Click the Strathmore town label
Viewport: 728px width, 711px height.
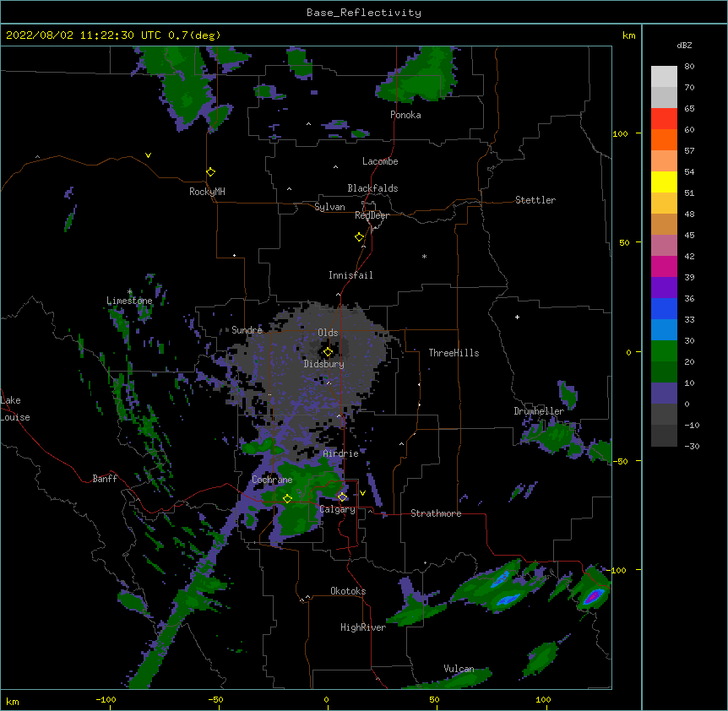[x=436, y=513]
